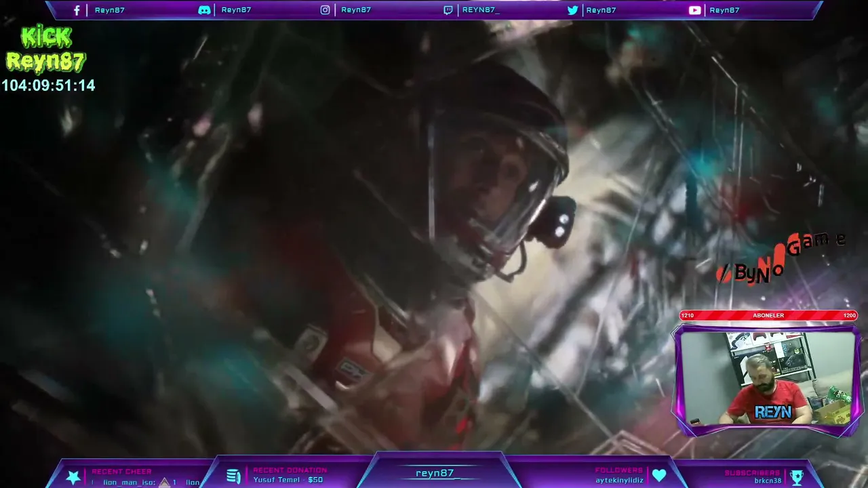Click the streamer webcam feed

click(767, 378)
